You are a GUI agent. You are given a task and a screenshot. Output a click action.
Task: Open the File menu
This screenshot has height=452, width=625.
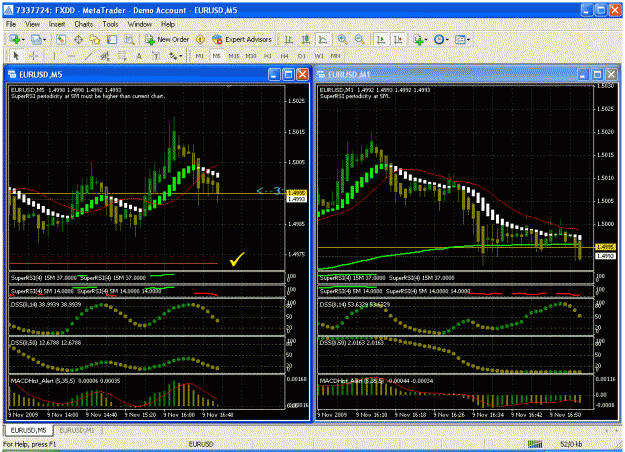11,24
